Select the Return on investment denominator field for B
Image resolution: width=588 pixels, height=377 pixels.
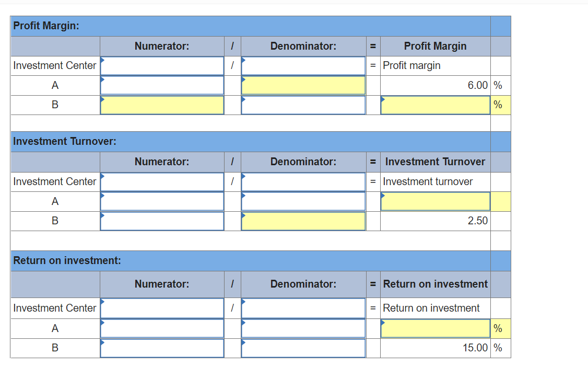pyautogui.click(x=303, y=348)
